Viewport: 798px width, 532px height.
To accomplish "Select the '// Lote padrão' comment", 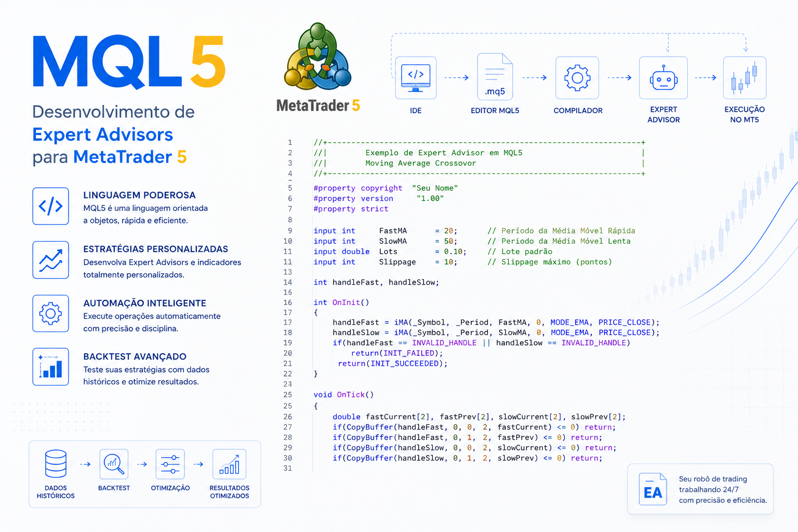I will tap(520, 251).
